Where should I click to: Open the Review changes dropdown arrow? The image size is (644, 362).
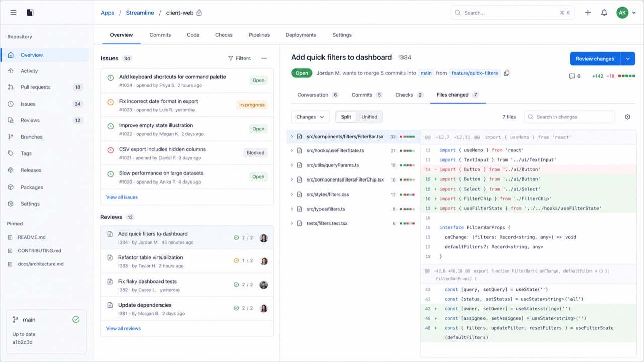point(628,59)
